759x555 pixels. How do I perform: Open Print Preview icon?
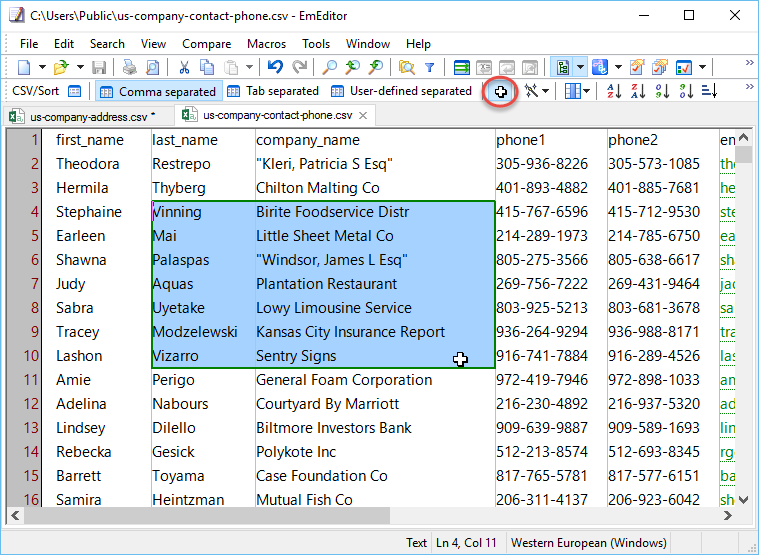click(152, 67)
